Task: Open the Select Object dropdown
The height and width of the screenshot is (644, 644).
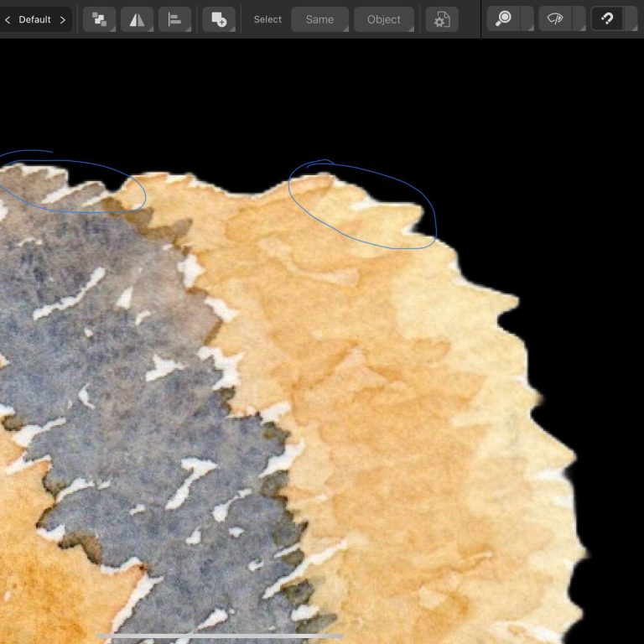Action: click(x=383, y=19)
